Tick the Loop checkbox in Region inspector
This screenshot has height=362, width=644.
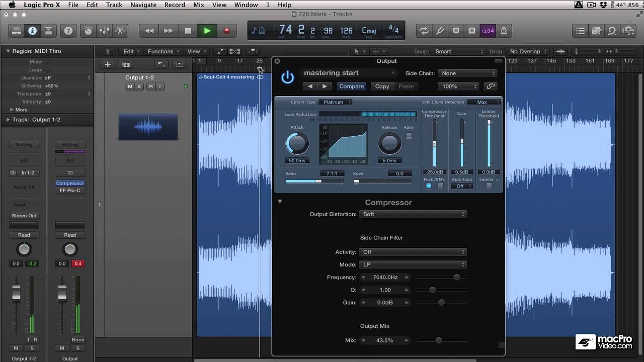coord(47,70)
